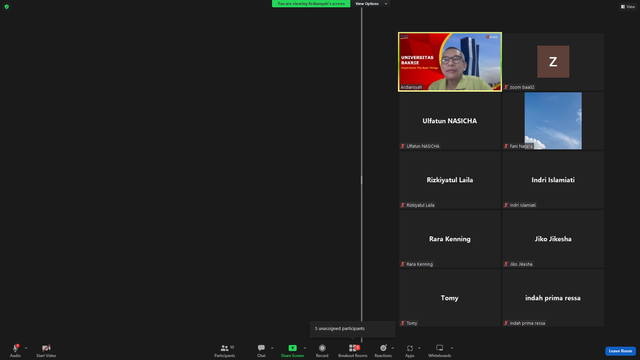The image size is (640, 360).
Task: Click muted mic icon on Ulfatun NASICHA tile
Action: coord(403,146)
